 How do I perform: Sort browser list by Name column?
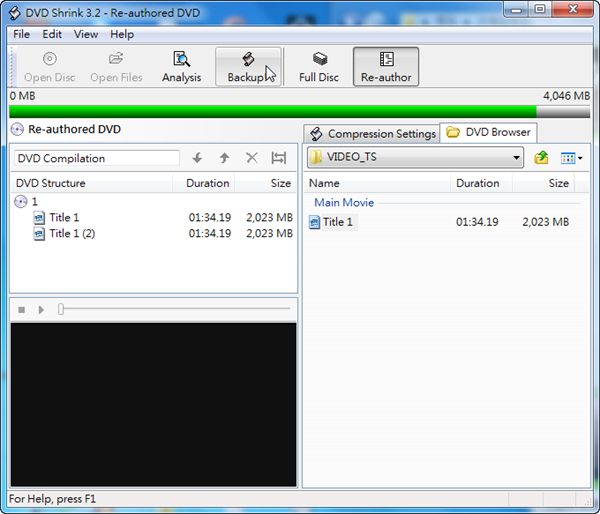tap(377, 183)
